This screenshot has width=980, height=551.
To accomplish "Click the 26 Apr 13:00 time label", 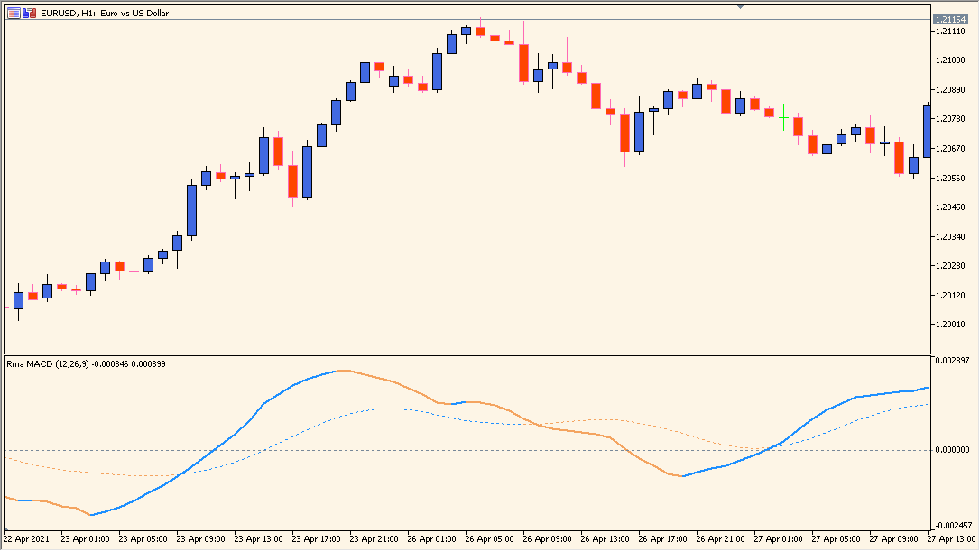I will point(605,538).
